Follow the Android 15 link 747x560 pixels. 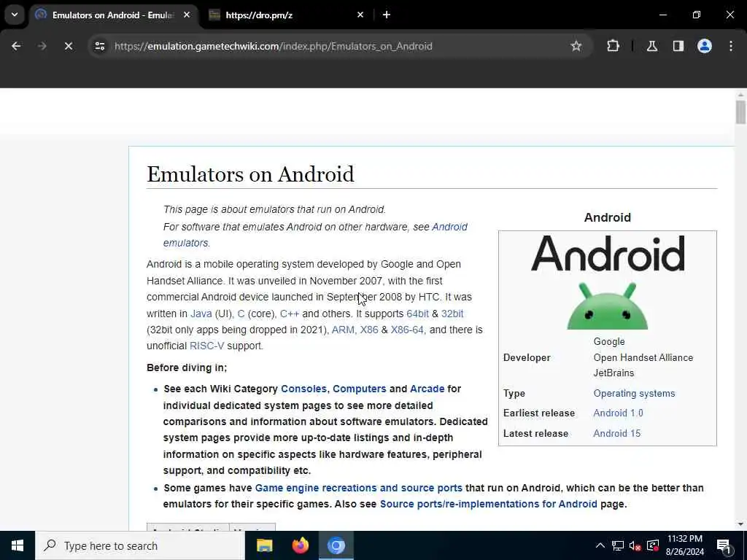coord(617,434)
